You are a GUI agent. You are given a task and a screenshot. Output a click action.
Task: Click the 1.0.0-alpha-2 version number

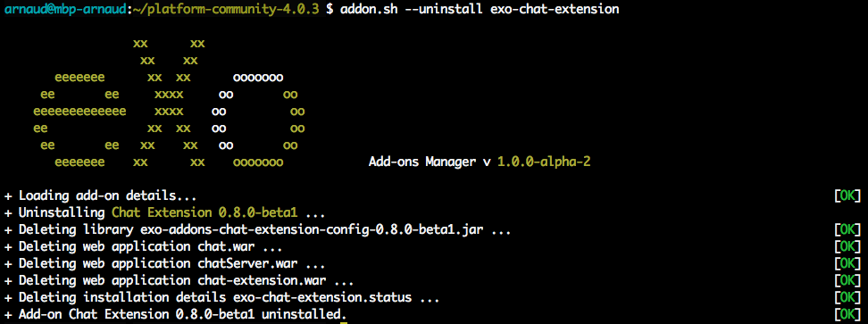547,162
